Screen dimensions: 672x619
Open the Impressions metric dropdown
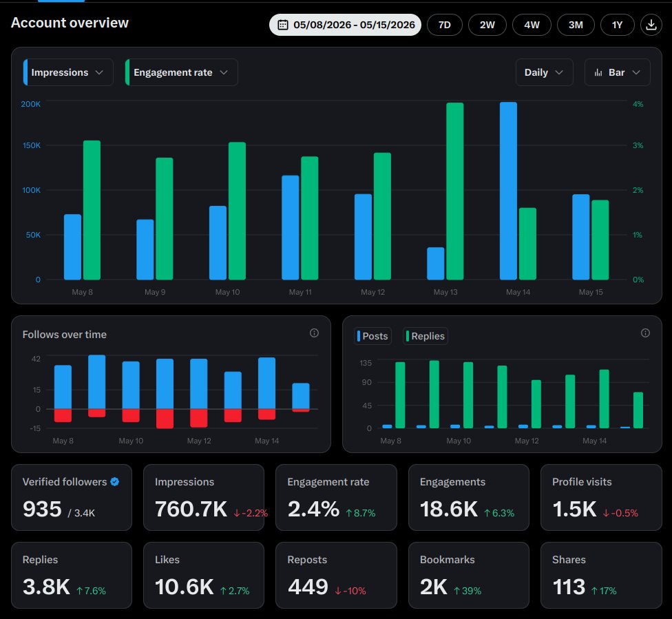pyautogui.click(x=68, y=72)
